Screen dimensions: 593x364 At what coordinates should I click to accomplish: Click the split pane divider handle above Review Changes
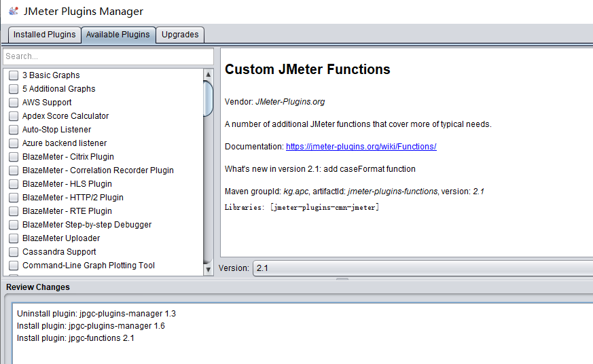click(x=342, y=279)
